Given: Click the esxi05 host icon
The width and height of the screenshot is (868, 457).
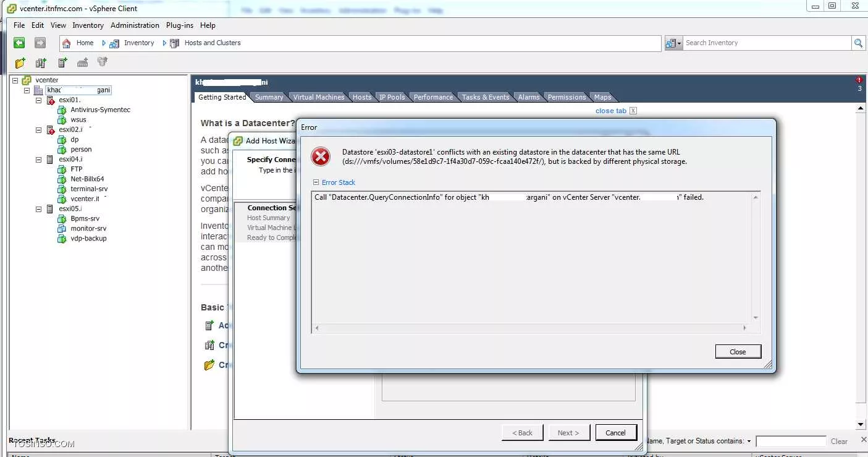Looking at the screenshot, I should tap(50, 209).
